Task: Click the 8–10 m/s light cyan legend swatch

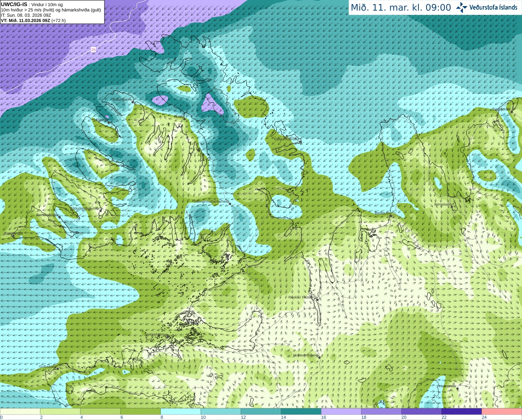Action: point(181,411)
